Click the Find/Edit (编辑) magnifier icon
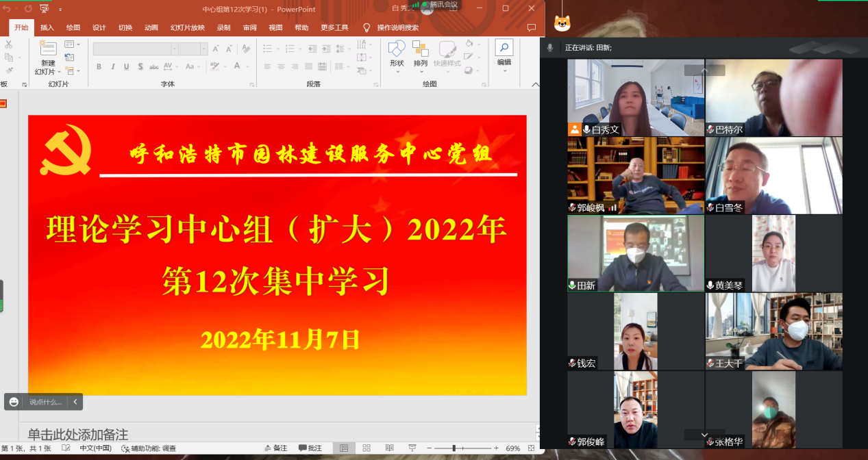 click(504, 48)
